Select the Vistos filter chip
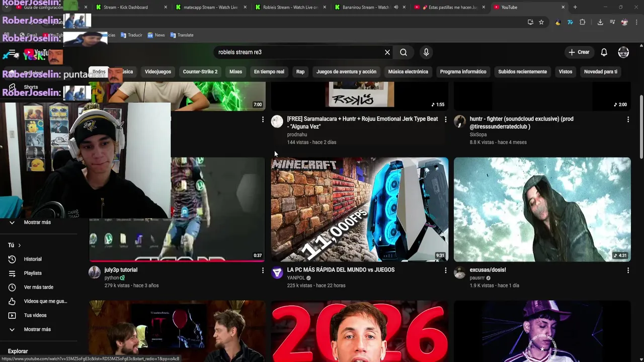 point(566,71)
